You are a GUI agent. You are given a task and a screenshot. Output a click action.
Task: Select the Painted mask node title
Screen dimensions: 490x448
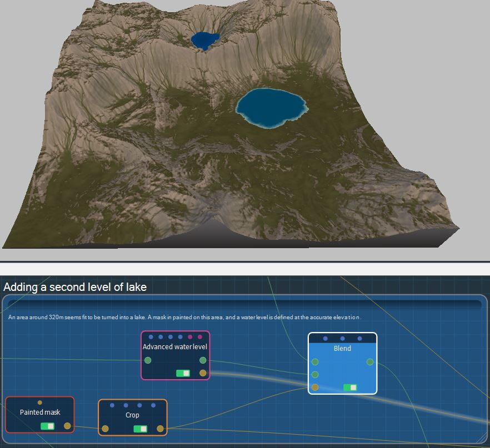point(40,412)
